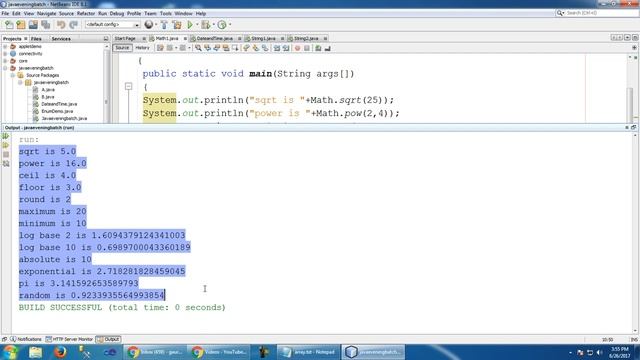This screenshot has width=640, height=360.
Task: Select the String2.java tab
Action: (x=306, y=38)
